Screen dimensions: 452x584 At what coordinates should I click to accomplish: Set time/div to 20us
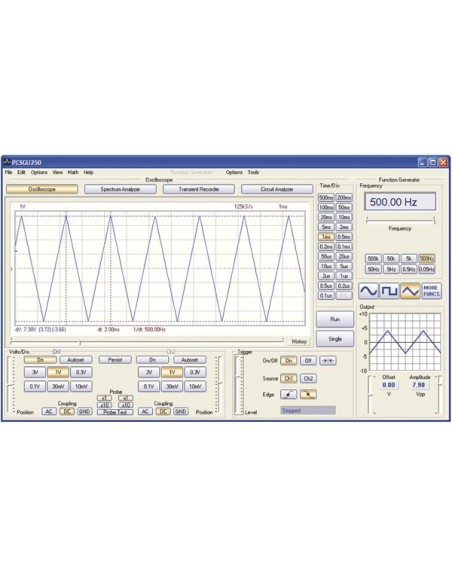click(344, 256)
